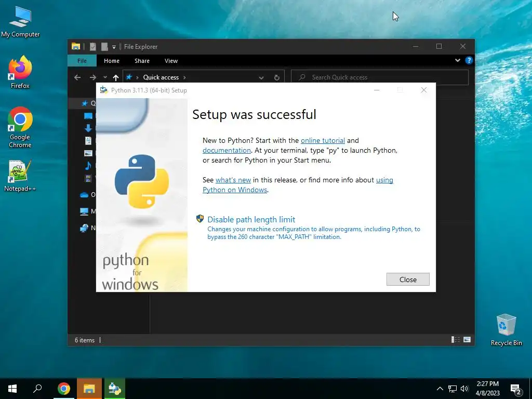Open File Explorer help icon
The image size is (532, 399).
click(x=469, y=60)
